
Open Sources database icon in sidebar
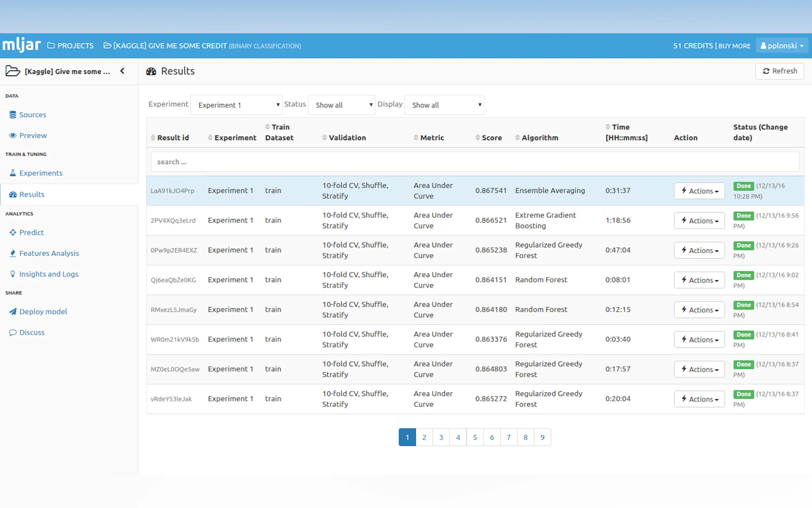[x=13, y=115]
